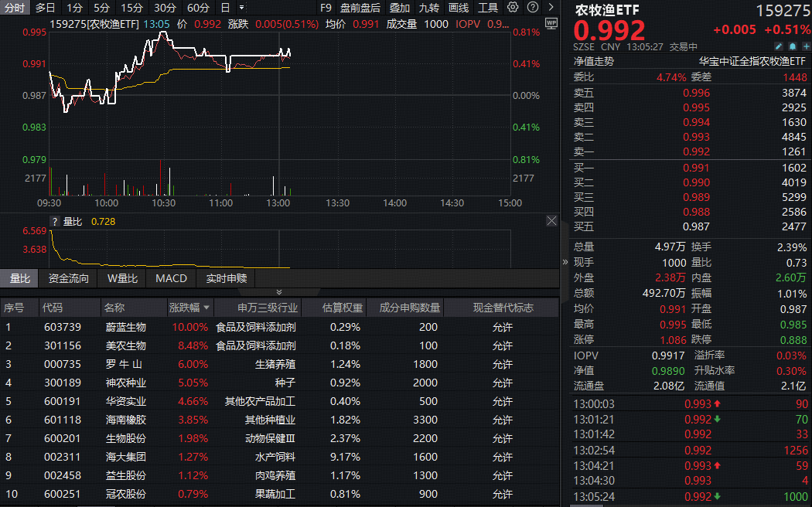This screenshot has height=507, width=812.
Task: Click the pencil edit icon beside the price
Action: (779, 46)
